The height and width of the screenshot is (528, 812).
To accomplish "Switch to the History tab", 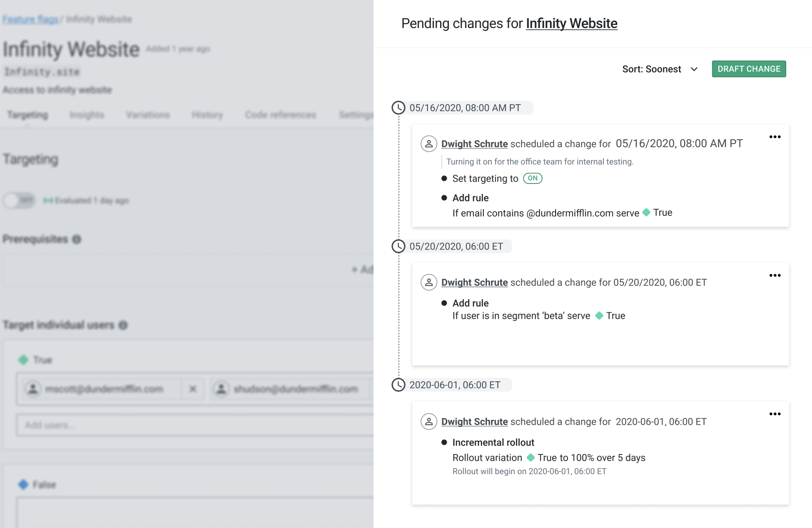I will (x=206, y=115).
